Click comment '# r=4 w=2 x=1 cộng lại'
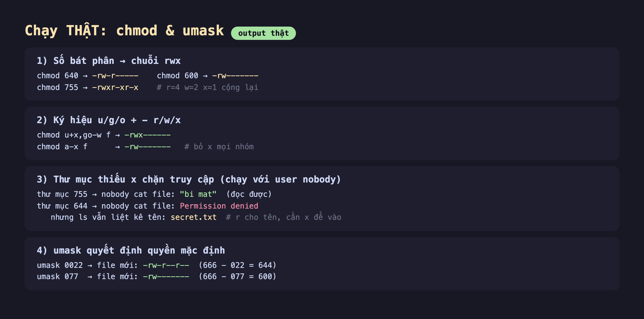The image size is (644, 319). tap(208, 87)
